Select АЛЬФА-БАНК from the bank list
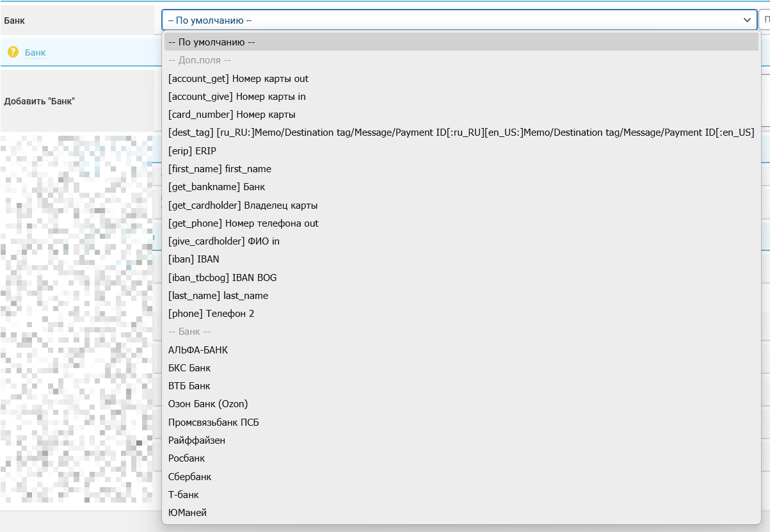 coord(198,350)
